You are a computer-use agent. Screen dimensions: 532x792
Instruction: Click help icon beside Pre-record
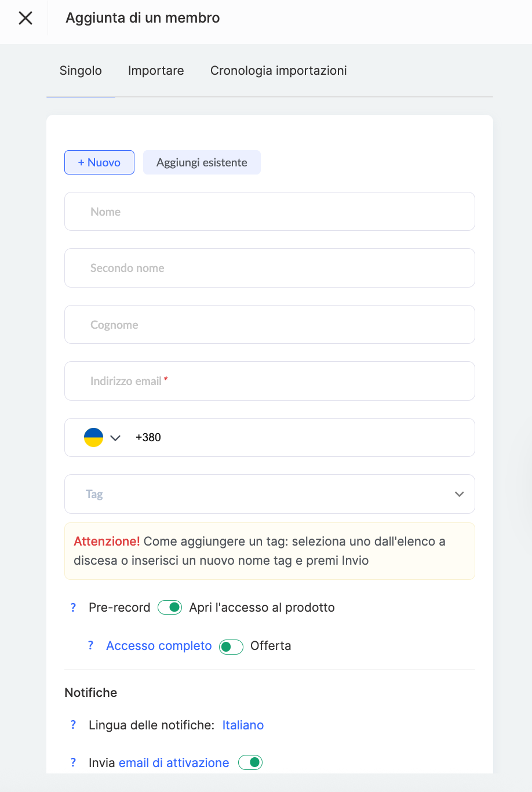pyautogui.click(x=73, y=608)
